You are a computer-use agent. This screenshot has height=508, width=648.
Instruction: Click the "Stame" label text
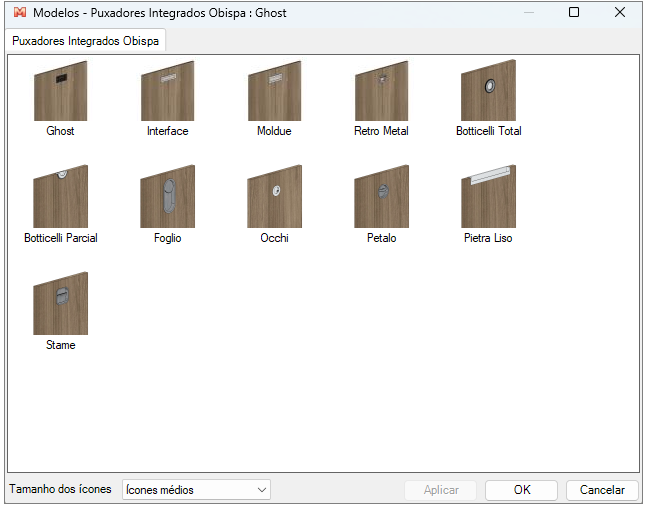point(61,345)
